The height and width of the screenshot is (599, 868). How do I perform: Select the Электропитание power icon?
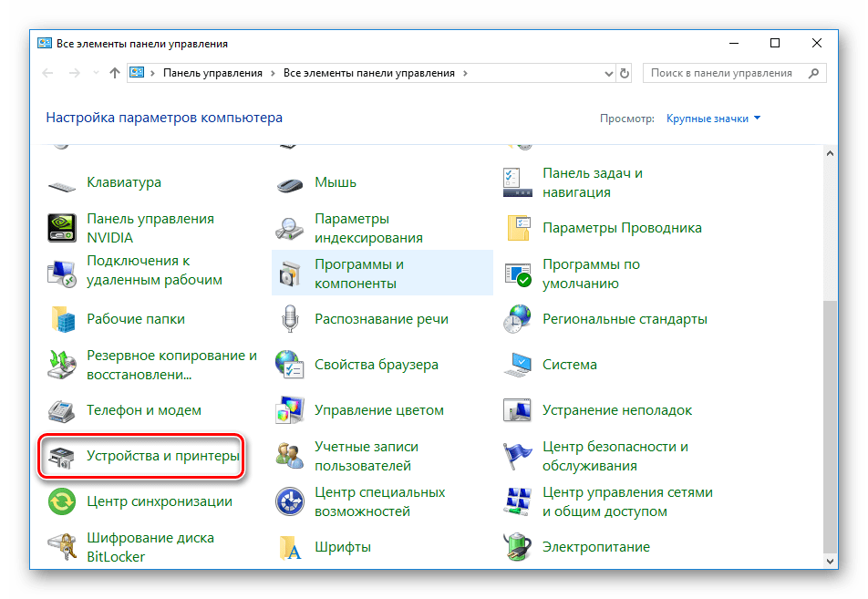(x=517, y=547)
